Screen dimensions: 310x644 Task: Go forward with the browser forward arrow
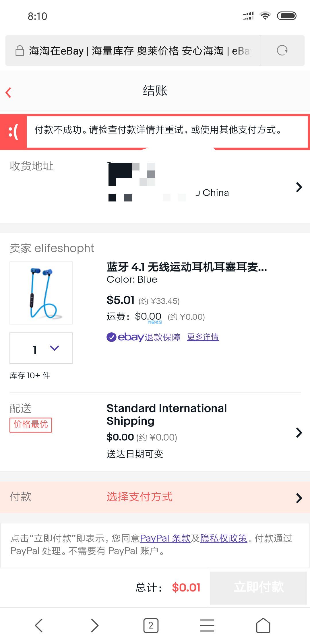[x=95, y=625]
